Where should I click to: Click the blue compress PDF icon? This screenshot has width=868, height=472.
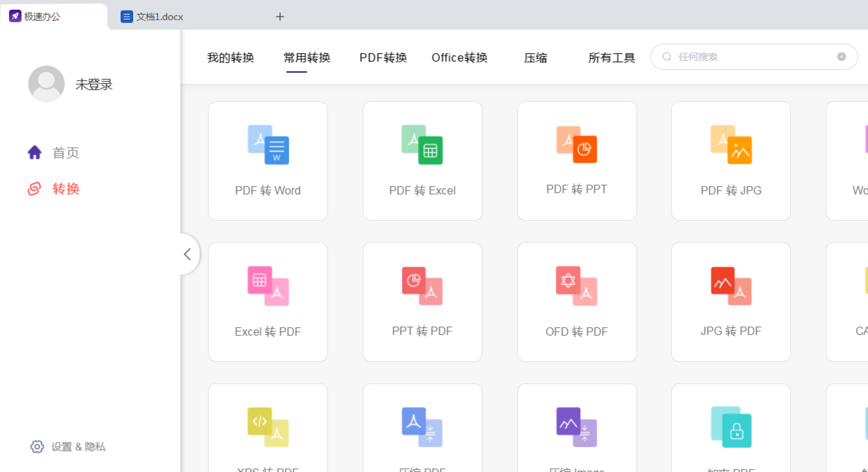click(x=422, y=427)
